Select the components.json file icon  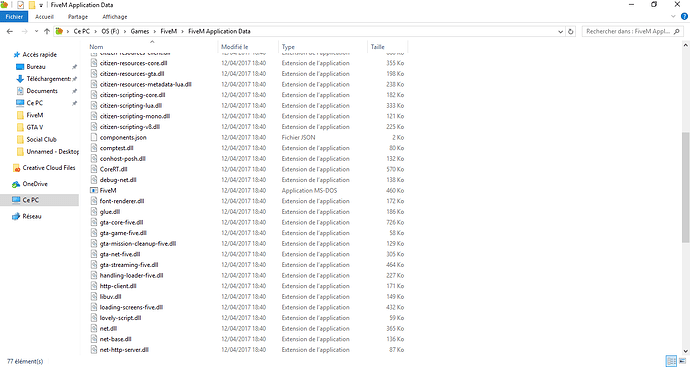tap(93, 137)
